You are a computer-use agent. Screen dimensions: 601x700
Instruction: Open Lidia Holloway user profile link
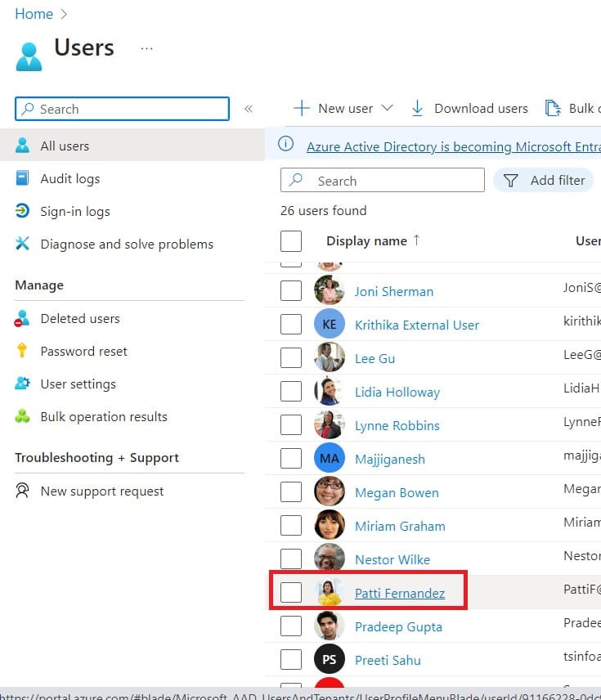397,392
